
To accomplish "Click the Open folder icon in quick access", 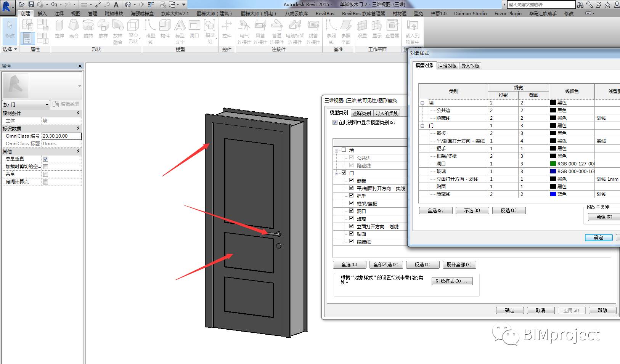I will coord(22,5).
